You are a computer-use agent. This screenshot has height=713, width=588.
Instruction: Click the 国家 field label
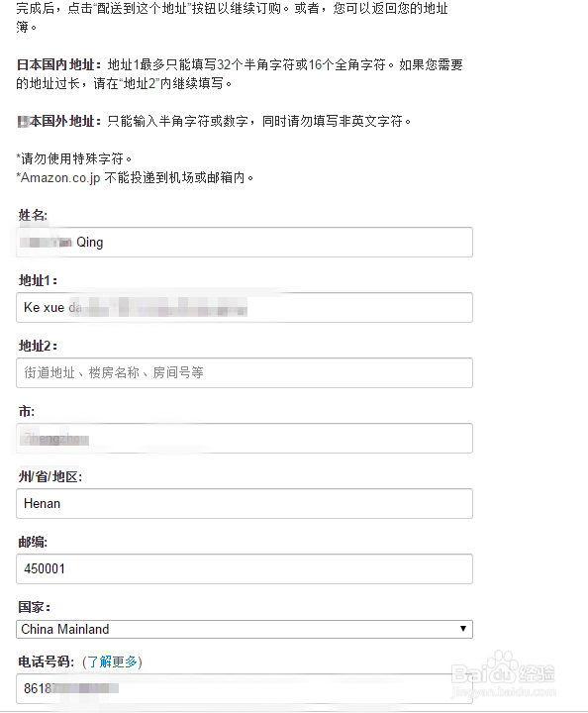[34, 607]
